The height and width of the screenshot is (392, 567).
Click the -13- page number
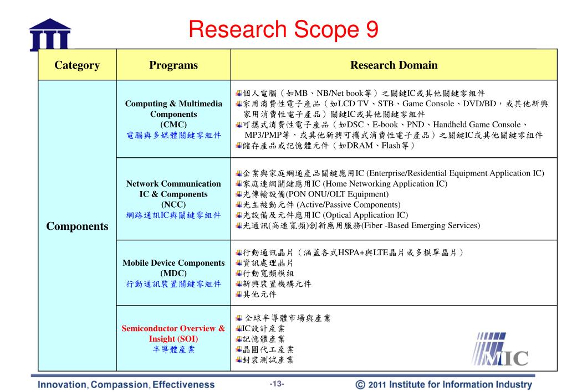277,384
